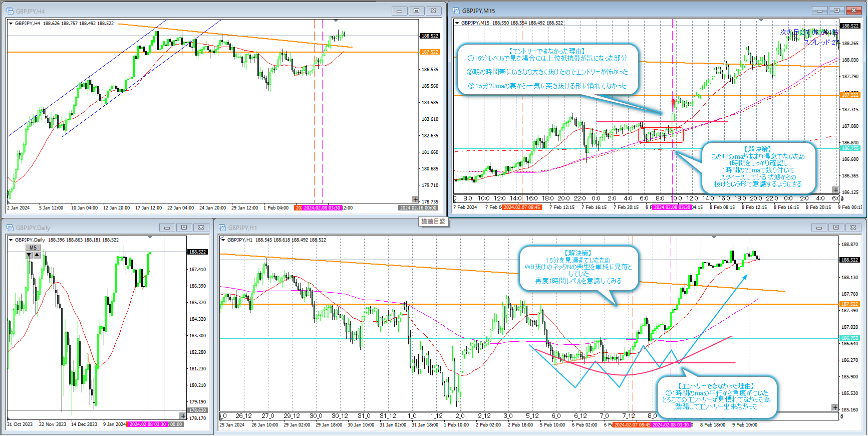Viewport: 868px width, 436px height.
Task: Click the down arrow under M5 in Daily chart
Action: (29, 255)
